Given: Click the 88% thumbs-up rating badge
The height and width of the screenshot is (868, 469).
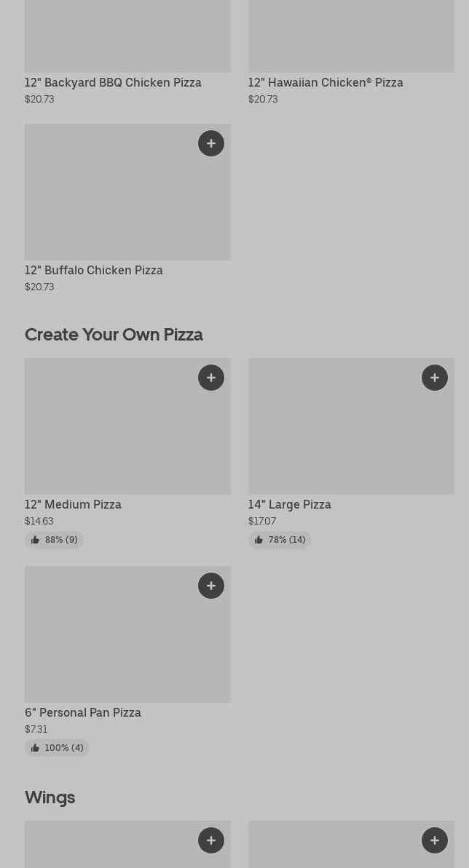Looking at the screenshot, I should tap(55, 540).
